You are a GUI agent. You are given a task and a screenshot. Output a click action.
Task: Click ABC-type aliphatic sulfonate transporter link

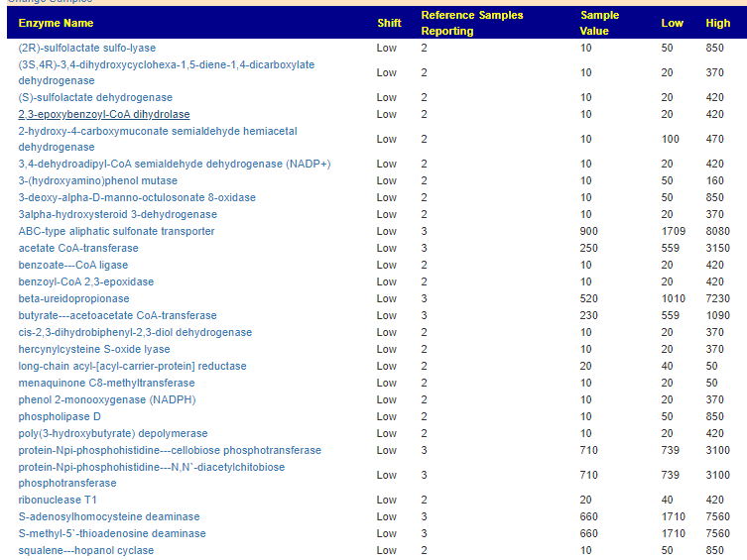(x=116, y=231)
